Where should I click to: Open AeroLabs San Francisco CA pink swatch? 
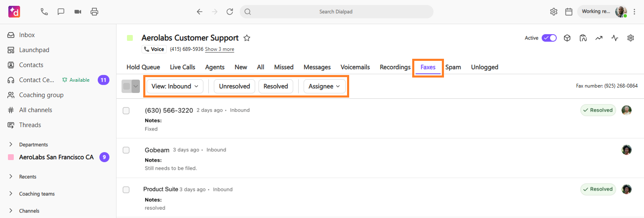tap(11, 158)
